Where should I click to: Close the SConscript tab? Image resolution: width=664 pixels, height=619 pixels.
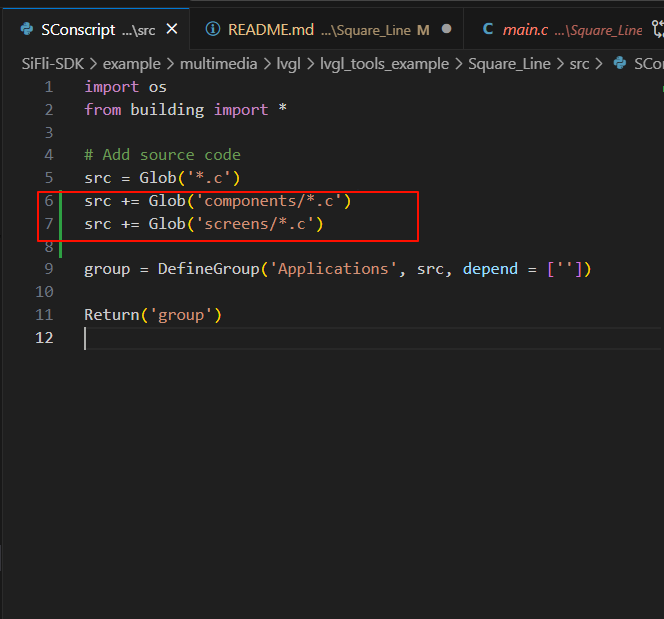[x=172, y=30]
